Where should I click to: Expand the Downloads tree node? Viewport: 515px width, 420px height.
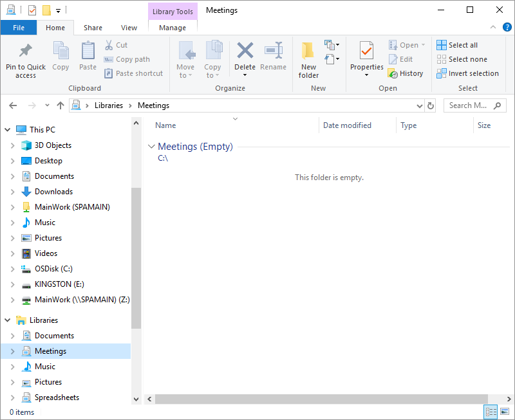tap(12, 192)
